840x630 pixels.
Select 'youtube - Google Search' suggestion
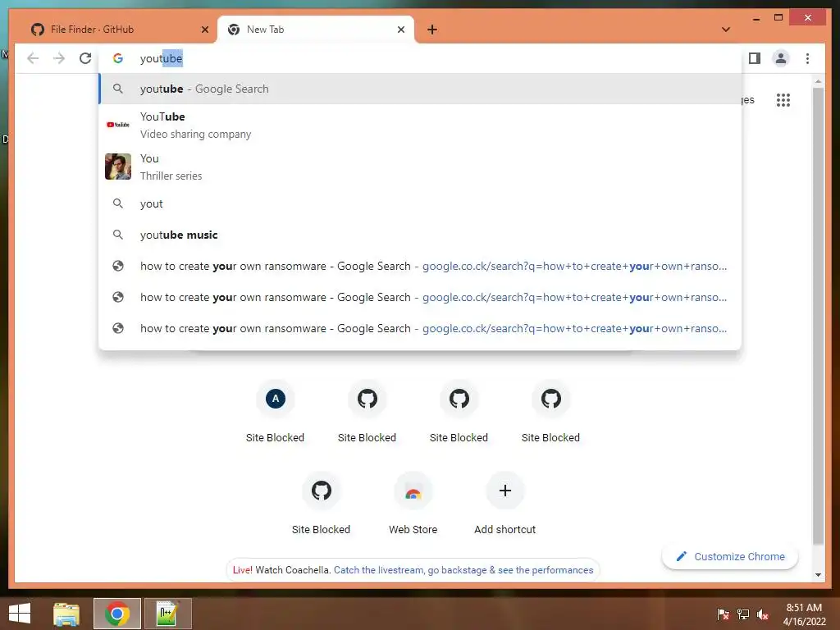click(x=421, y=89)
